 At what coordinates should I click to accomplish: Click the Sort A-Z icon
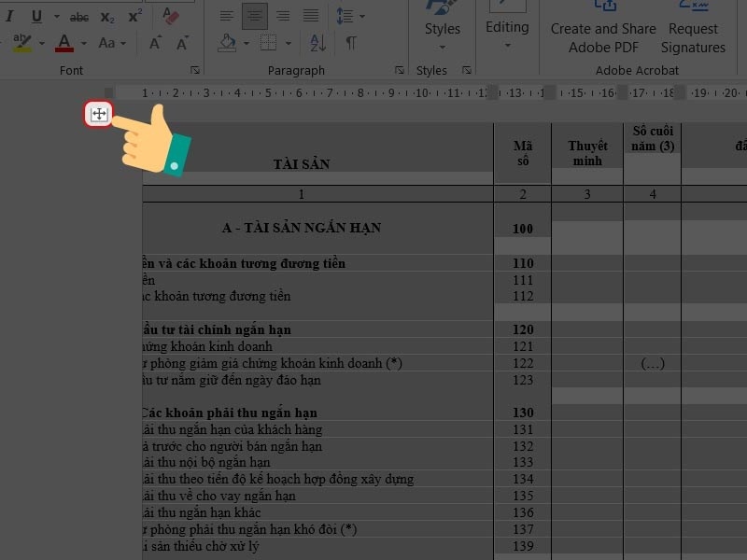(317, 43)
